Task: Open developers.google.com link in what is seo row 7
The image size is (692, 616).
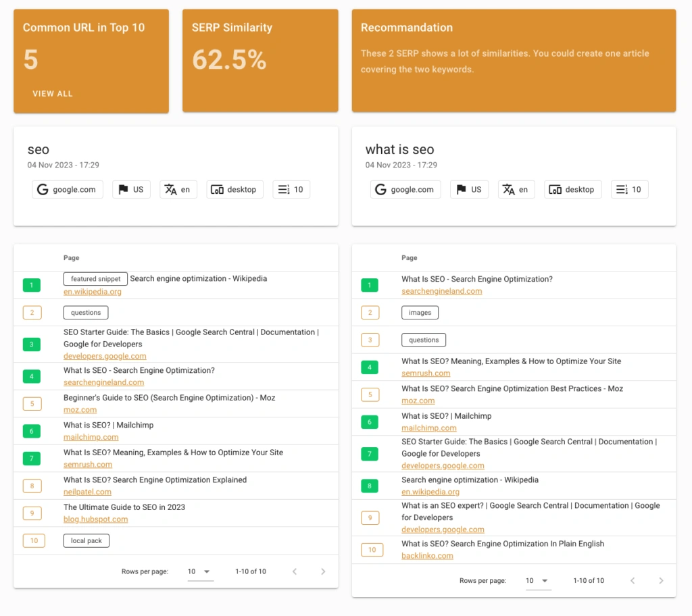Action: [x=443, y=465]
